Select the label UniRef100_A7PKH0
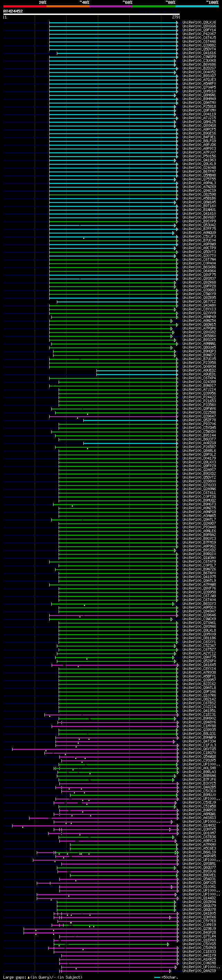 (x=199, y=845)
